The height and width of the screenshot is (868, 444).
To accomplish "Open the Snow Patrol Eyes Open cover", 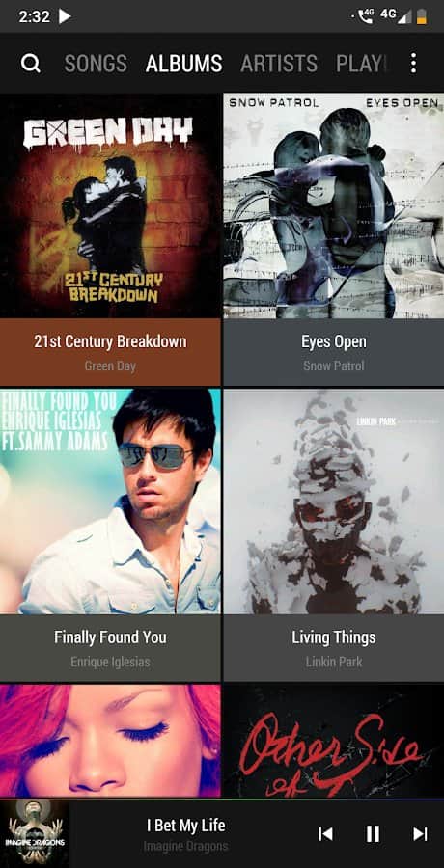I will pyautogui.click(x=334, y=205).
